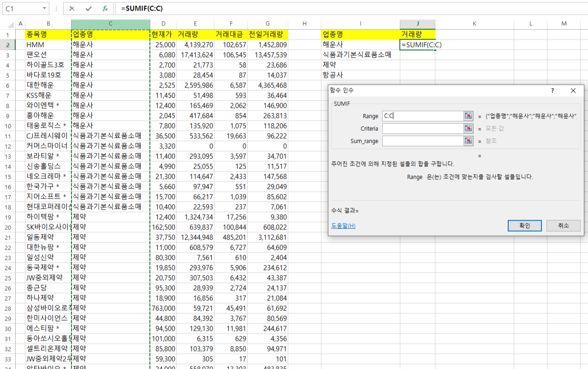
Task: Click the 확인 button
Action: (x=525, y=226)
